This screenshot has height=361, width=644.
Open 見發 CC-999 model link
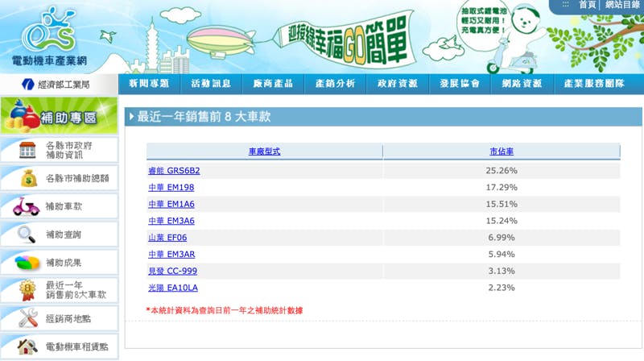tap(173, 271)
